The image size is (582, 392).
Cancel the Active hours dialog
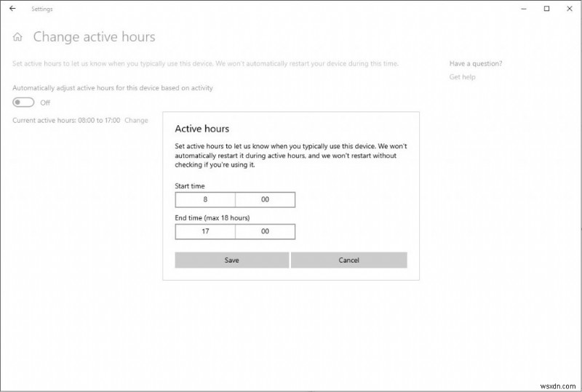349,260
